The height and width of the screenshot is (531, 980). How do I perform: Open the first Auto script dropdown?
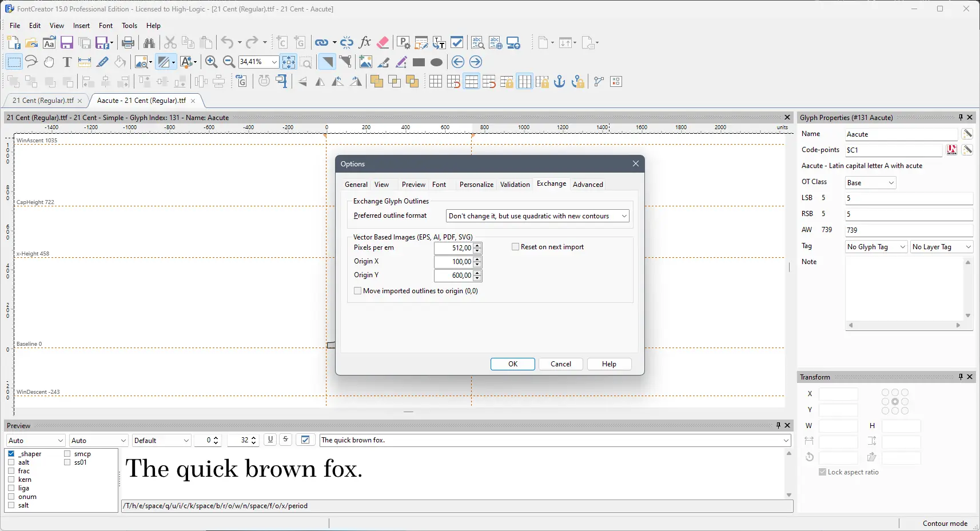click(x=36, y=441)
